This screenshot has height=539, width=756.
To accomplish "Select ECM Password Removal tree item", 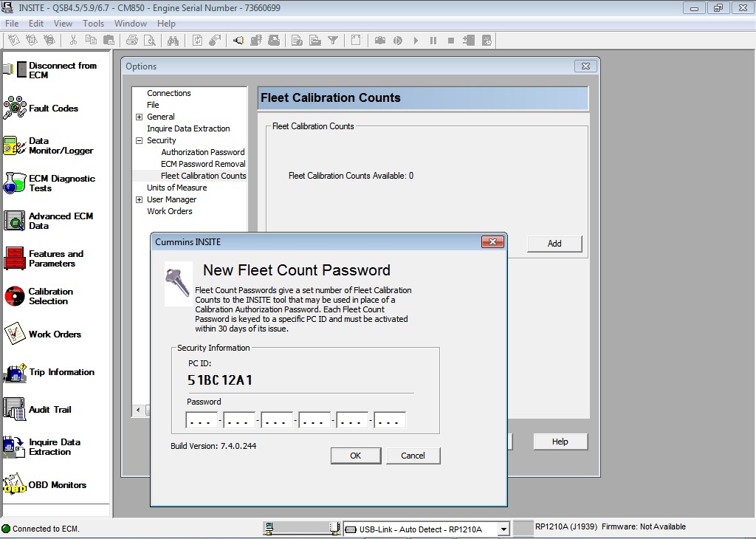I will click(203, 164).
